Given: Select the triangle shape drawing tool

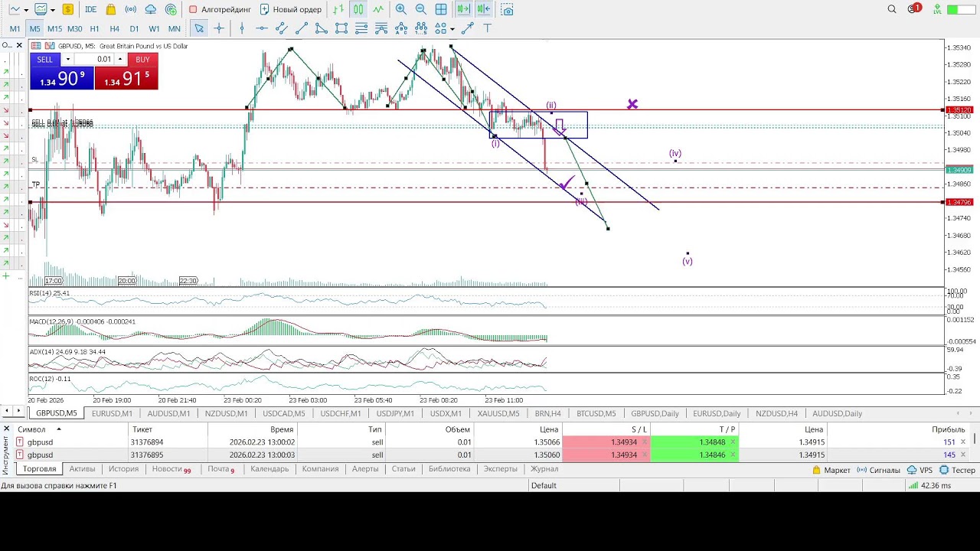Looking at the screenshot, I should pos(322,28).
